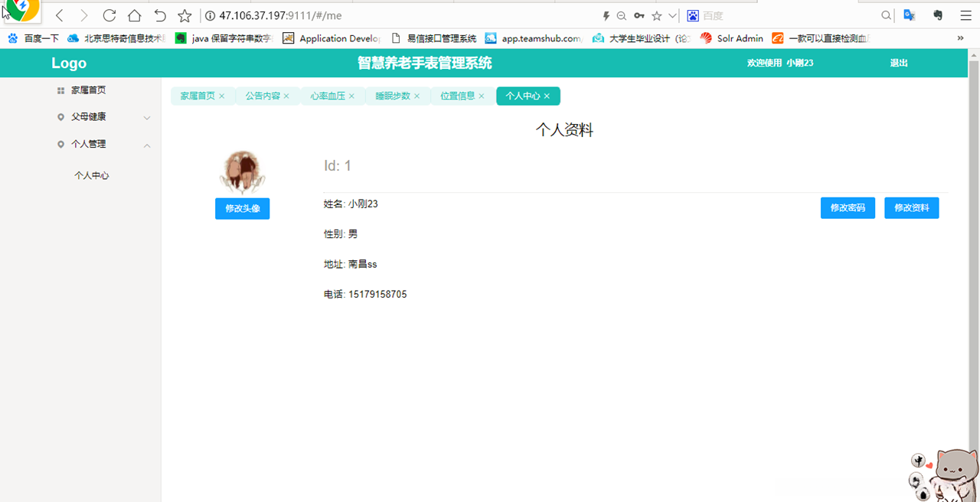Collapse the 个人管理 sidebar section
This screenshot has width=980, height=502.
pos(146,144)
